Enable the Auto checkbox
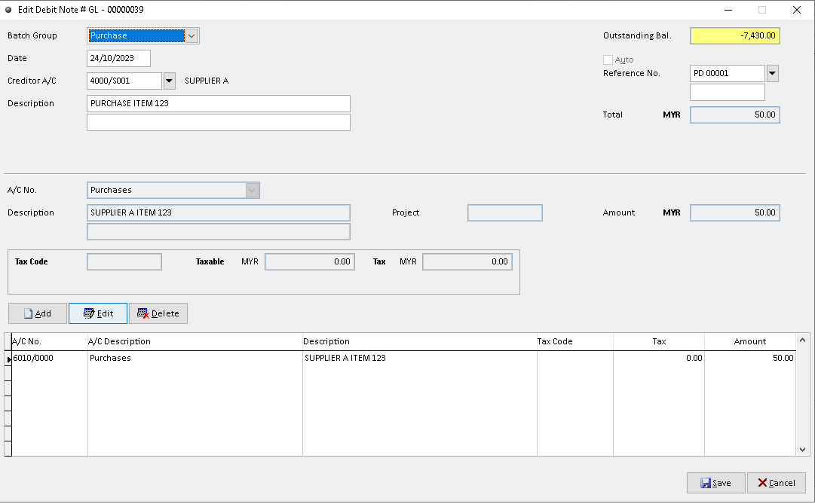Image resolution: width=815 pixels, height=504 pixels. 608,59
